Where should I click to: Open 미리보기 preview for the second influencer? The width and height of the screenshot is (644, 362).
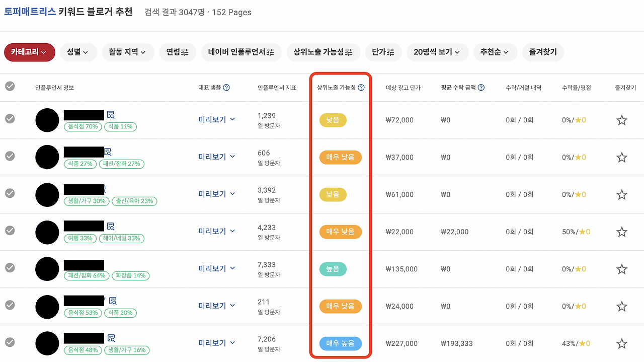[216, 157]
